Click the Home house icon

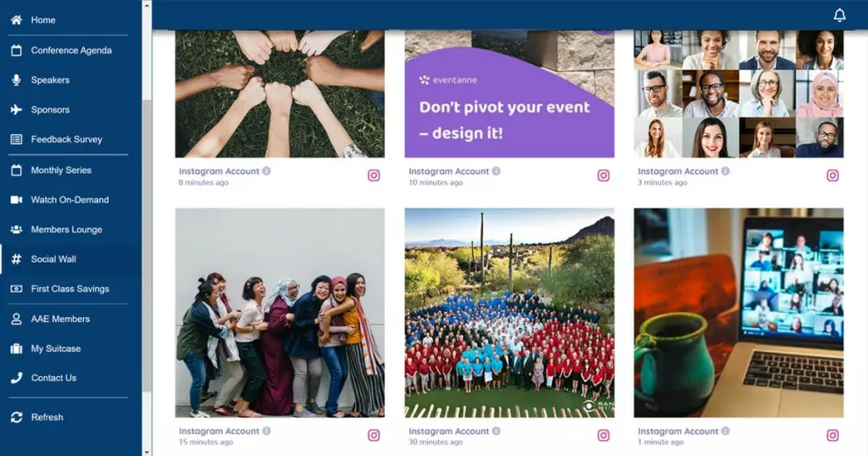coord(16,20)
